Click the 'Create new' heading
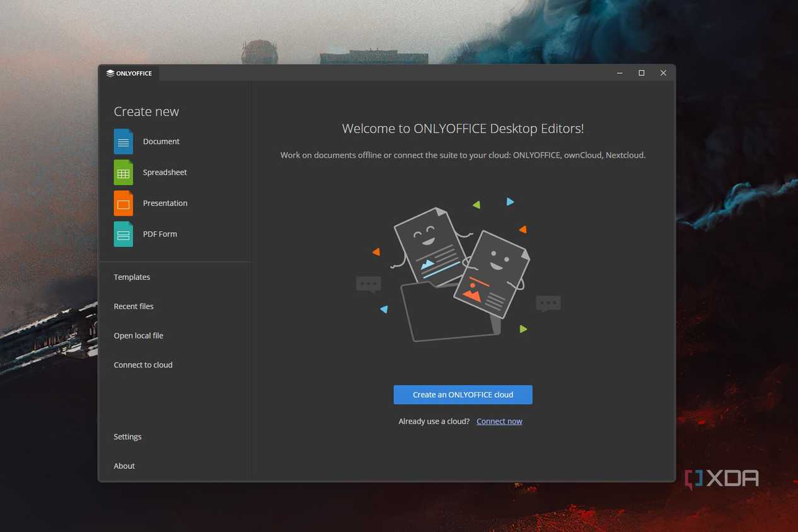The image size is (798, 532). pos(146,112)
